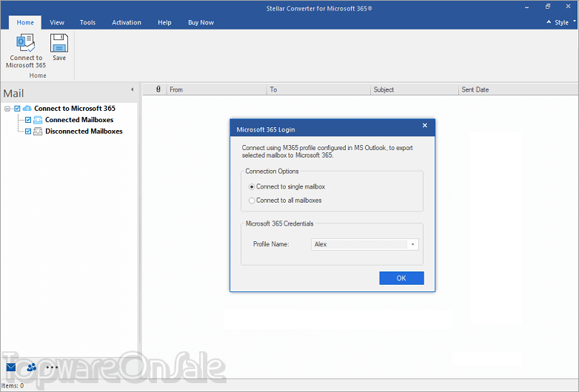Select the Connected Mailboxes tree item
The height and width of the screenshot is (392, 579).
tap(79, 120)
